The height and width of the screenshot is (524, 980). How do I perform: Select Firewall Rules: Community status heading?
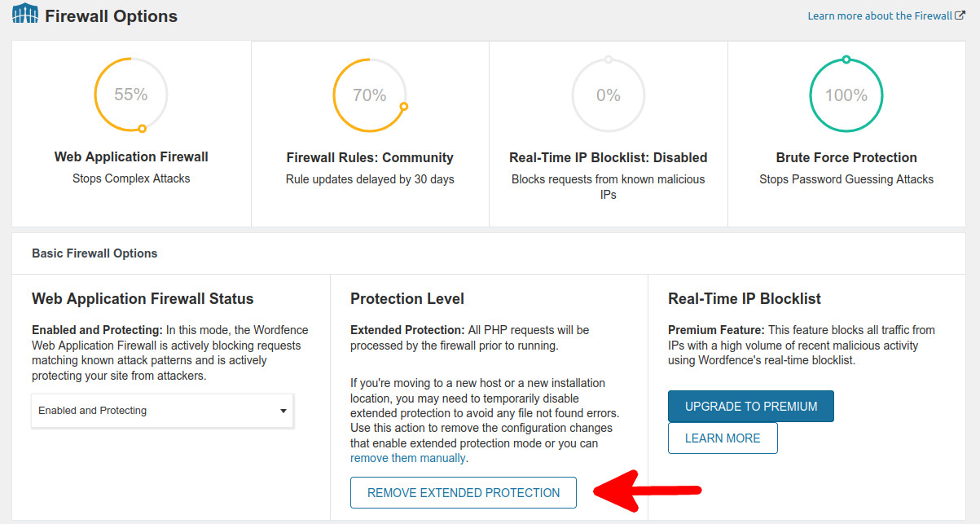click(370, 157)
